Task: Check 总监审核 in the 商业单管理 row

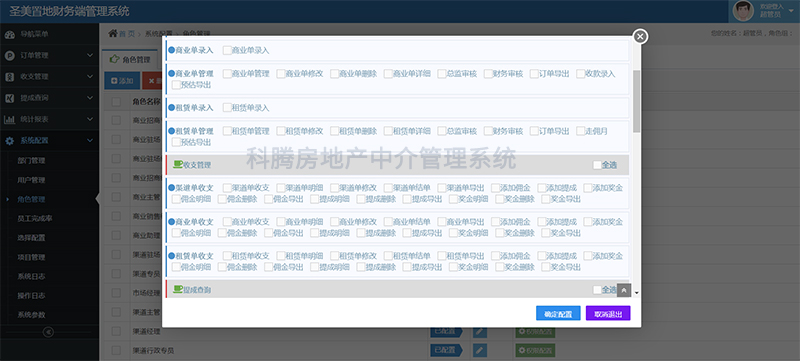Action: (442, 73)
